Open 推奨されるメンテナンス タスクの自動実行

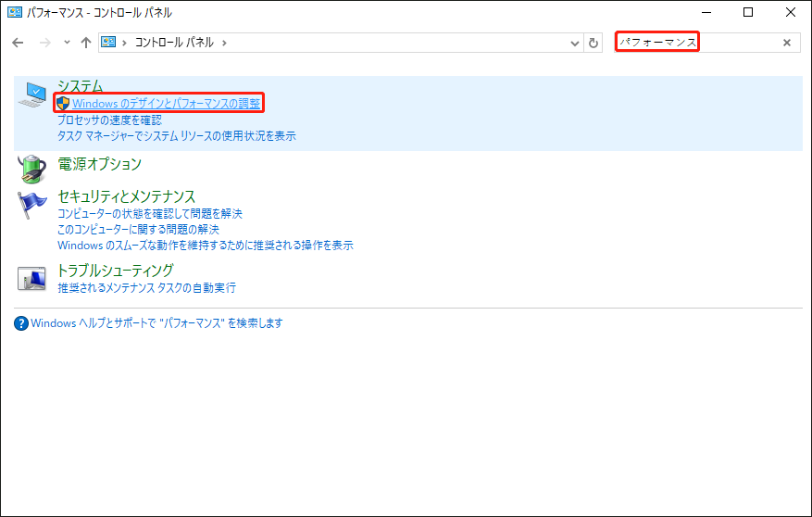(146, 287)
